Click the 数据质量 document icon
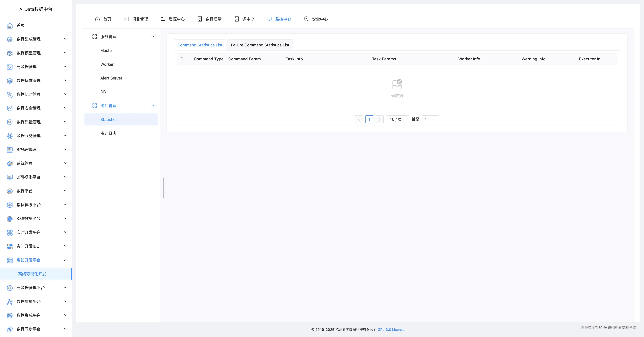Screen dimensions: 644x337 (x=200, y=19)
